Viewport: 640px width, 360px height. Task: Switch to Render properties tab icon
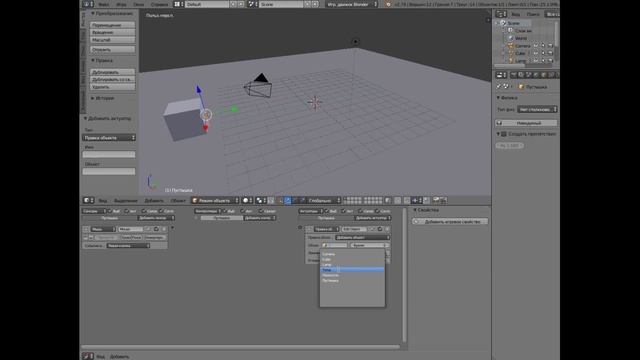[513, 75]
